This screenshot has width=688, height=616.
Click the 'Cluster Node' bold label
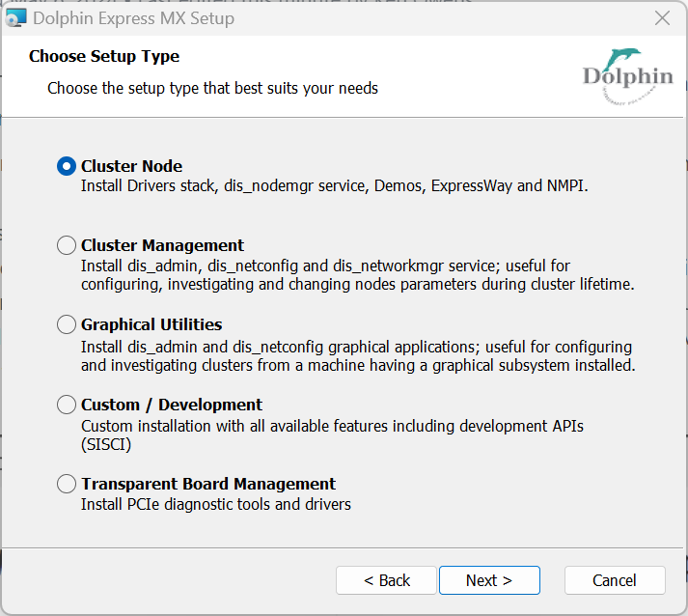[131, 166]
